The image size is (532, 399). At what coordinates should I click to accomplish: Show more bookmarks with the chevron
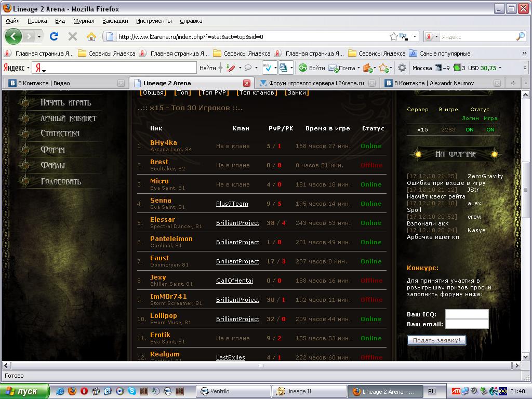tap(524, 54)
